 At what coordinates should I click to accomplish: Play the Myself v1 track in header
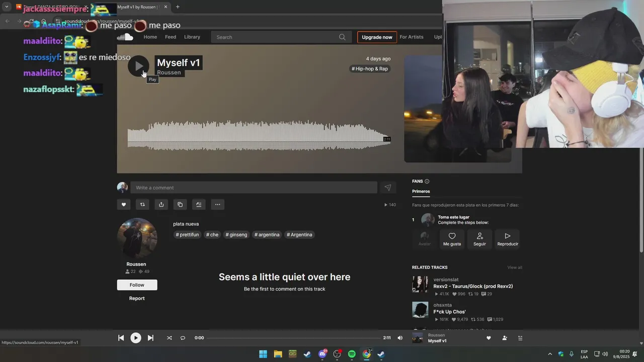pyautogui.click(x=138, y=66)
